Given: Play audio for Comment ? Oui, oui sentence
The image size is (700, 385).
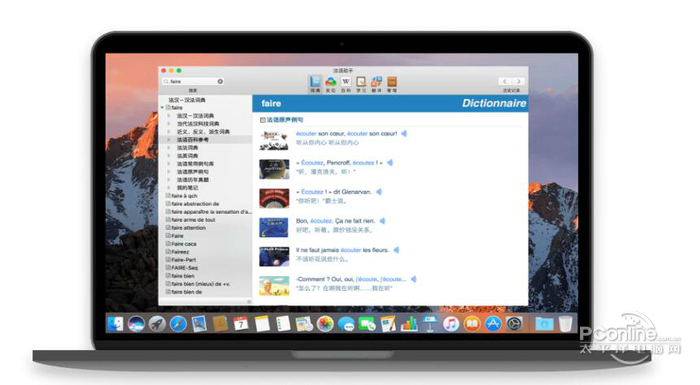Looking at the screenshot, I should pyautogui.click(x=414, y=279).
